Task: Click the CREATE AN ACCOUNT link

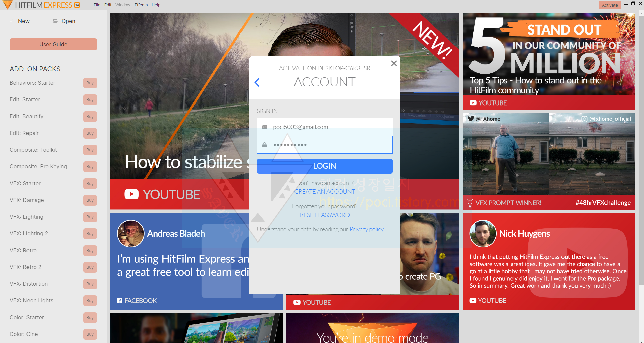Action: pos(325,192)
